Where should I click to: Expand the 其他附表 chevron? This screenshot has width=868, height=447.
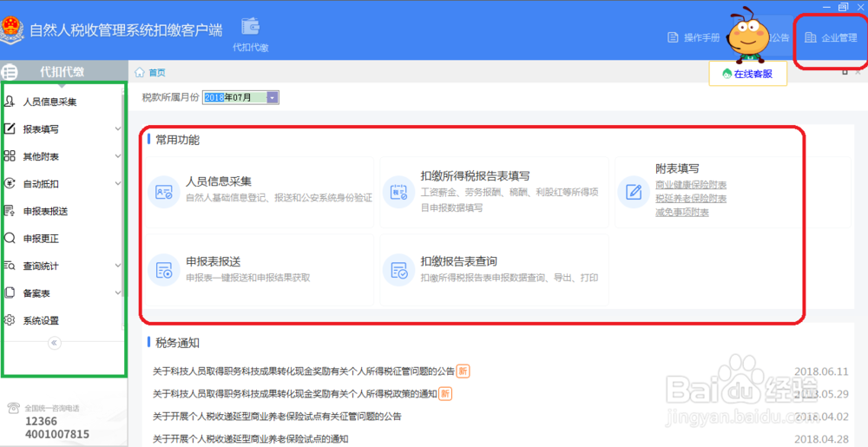coord(118,156)
